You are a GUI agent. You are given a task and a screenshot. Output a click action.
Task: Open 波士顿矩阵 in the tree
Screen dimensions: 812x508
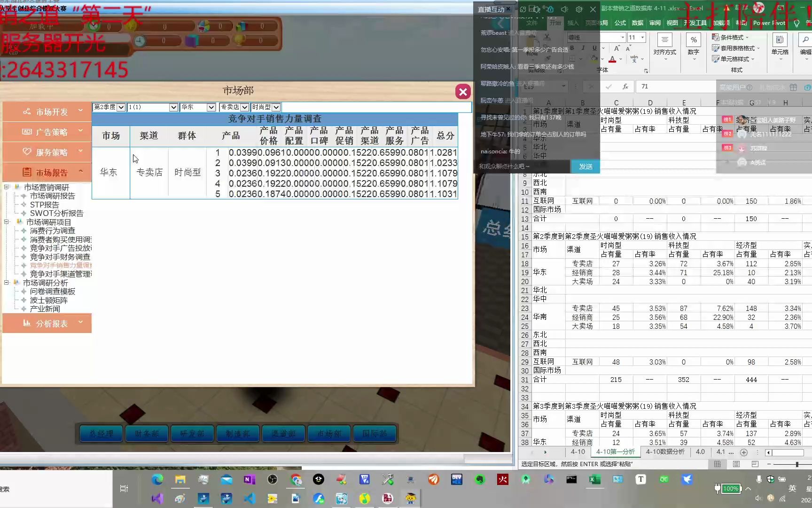[x=48, y=300]
